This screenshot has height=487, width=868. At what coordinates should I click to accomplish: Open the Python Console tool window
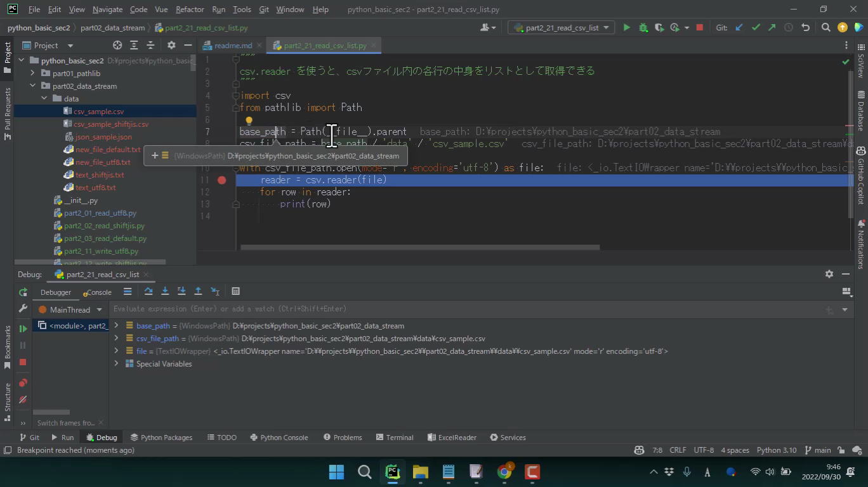point(279,438)
